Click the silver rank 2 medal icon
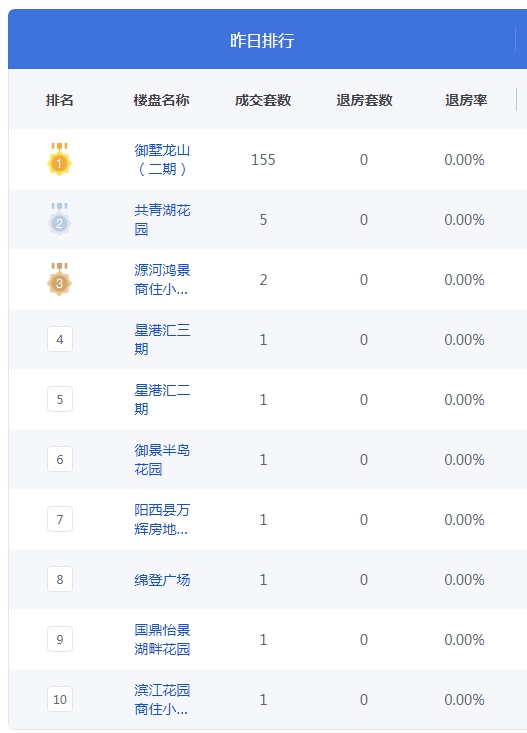 pyautogui.click(x=59, y=219)
